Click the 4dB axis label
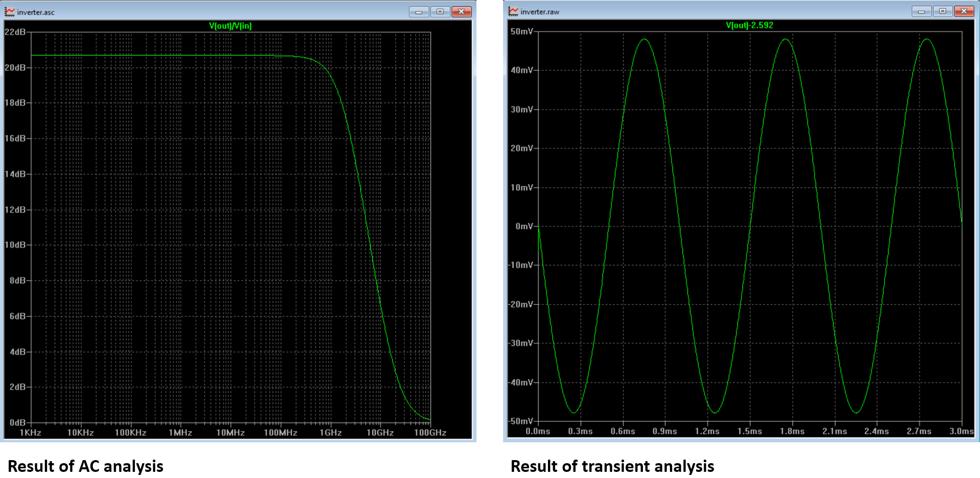Viewport: 980px width, 478px height. click(x=18, y=352)
